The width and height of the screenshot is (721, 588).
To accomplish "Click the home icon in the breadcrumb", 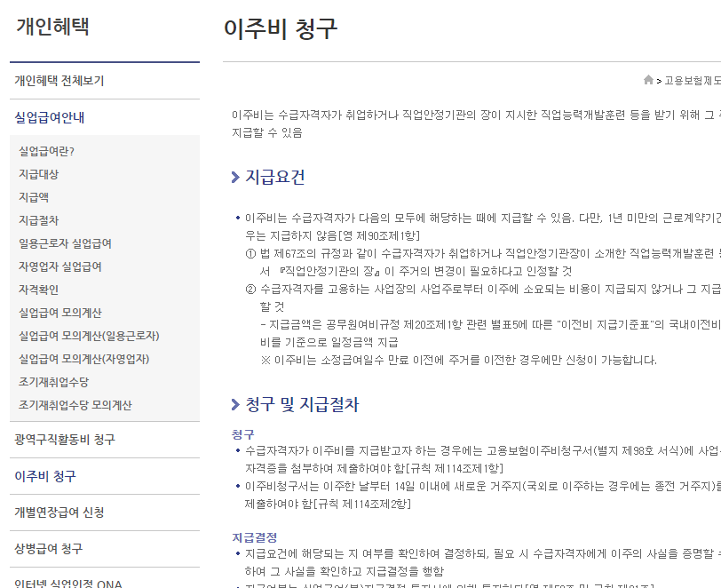I will tap(650, 80).
